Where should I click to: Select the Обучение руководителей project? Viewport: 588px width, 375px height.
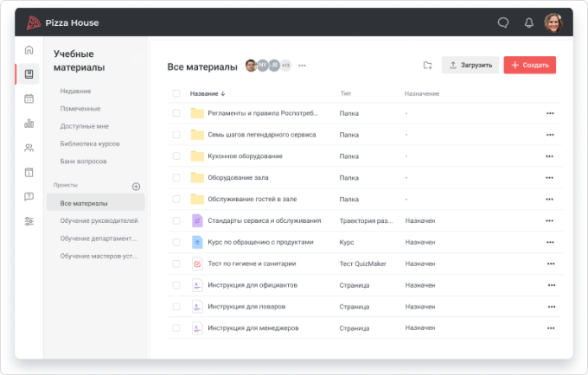[99, 220]
